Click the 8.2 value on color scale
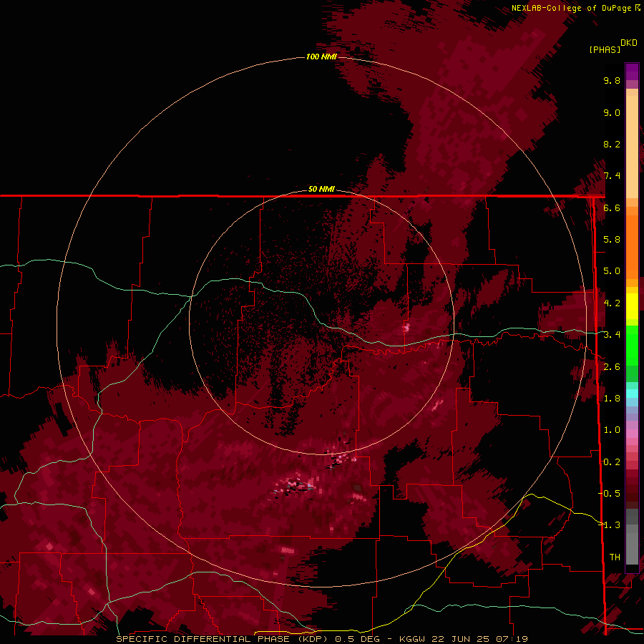This screenshot has width=644, height=644. pos(612,144)
